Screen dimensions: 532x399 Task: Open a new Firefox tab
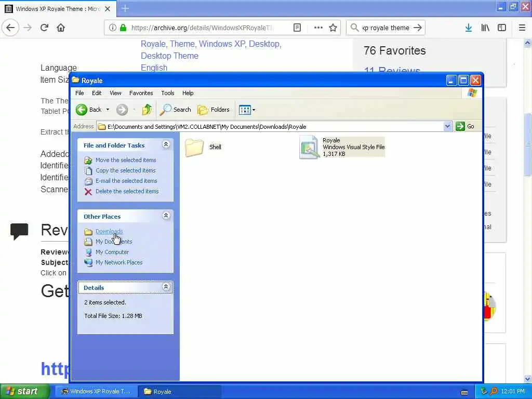point(125,8)
